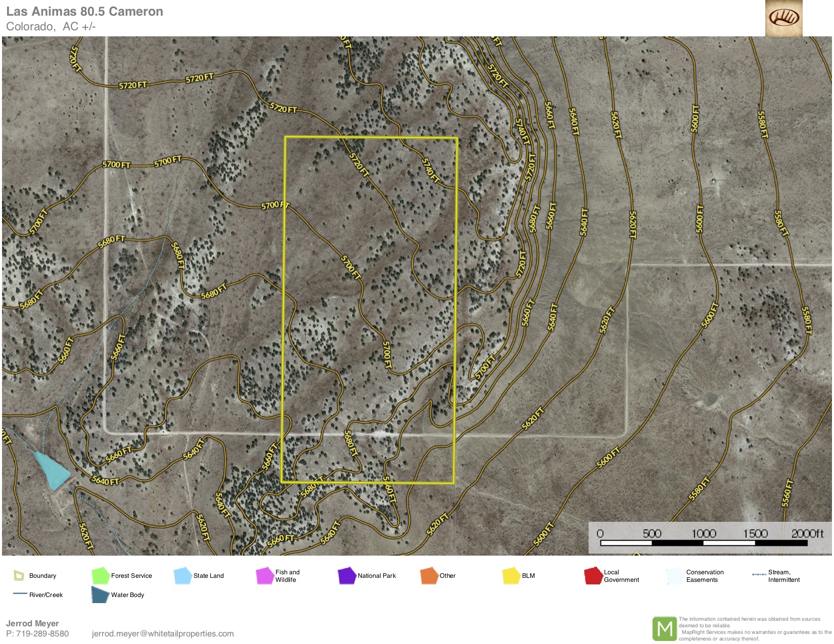
Task: Open the jerrod.meyer@whitetailproperties.com email link
Action: tap(163, 633)
